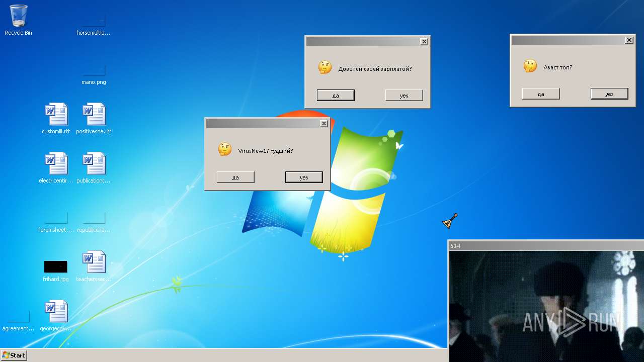Click the video frame in the 514 window
This screenshot has width=644, height=362.
[546, 306]
